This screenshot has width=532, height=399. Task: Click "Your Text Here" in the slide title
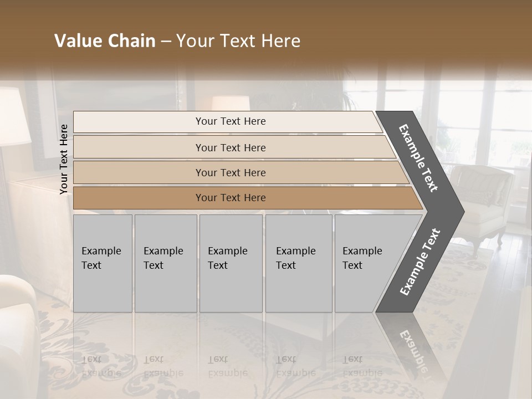pyautogui.click(x=238, y=41)
